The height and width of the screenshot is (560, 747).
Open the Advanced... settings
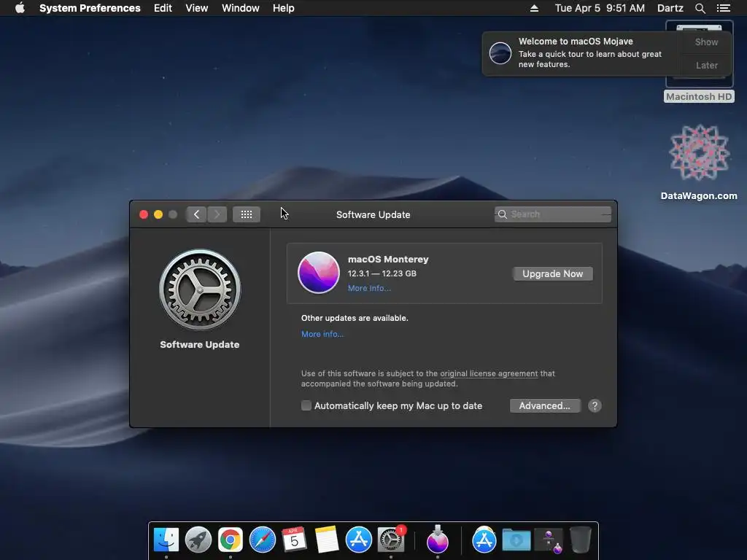coord(544,405)
